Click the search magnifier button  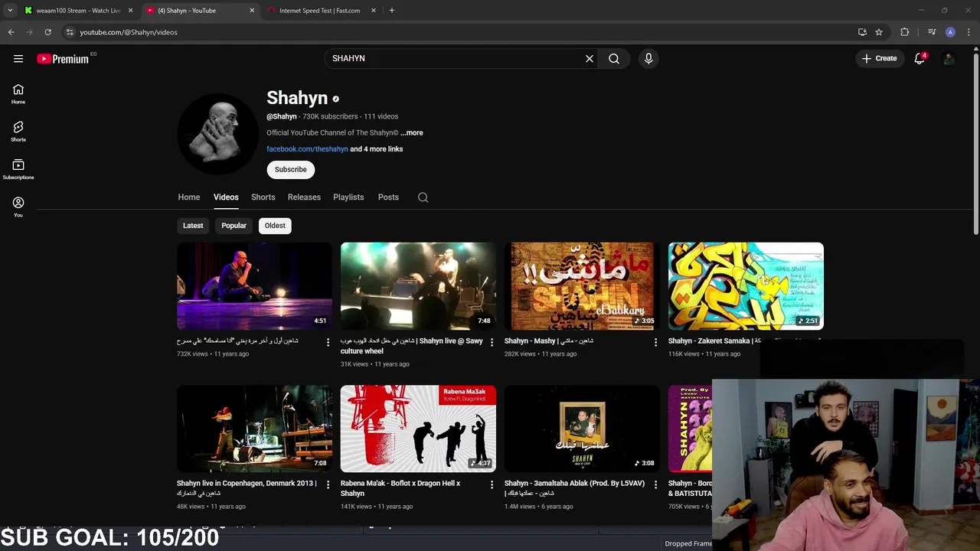[x=614, y=58]
